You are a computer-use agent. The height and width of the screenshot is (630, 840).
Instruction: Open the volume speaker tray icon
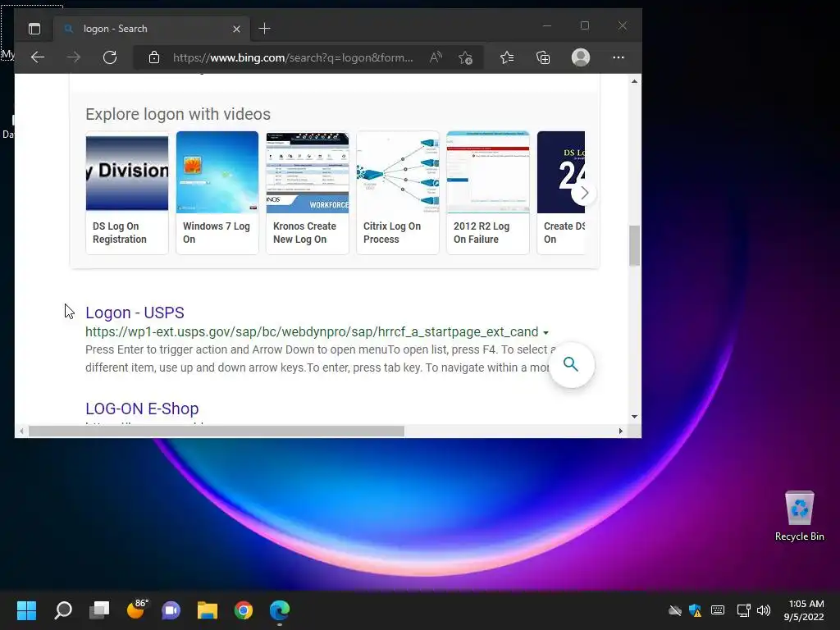pyautogui.click(x=764, y=610)
